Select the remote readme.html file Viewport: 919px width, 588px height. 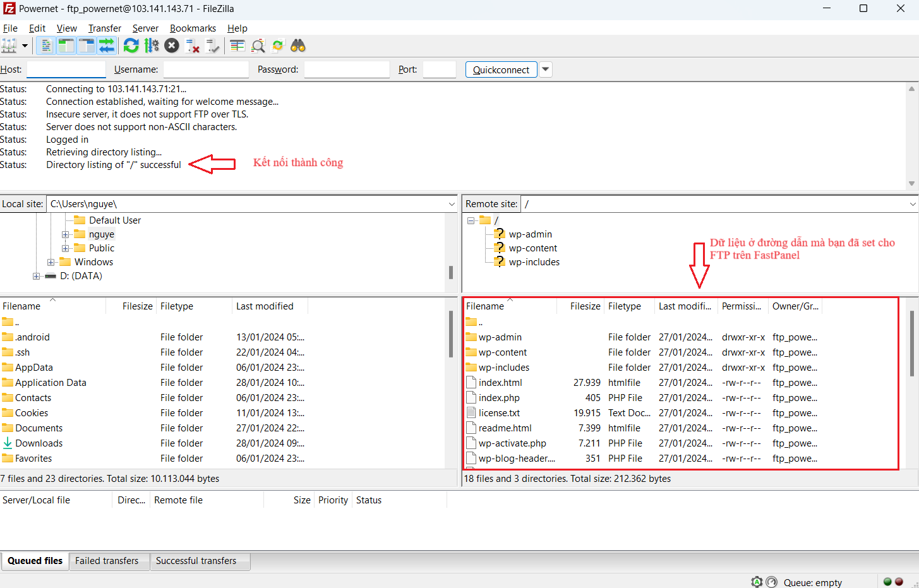tap(505, 428)
